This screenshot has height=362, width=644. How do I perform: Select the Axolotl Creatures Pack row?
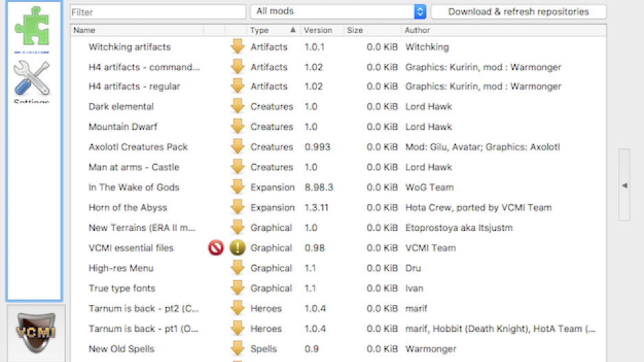pyautogui.click(x=138, y=147)
